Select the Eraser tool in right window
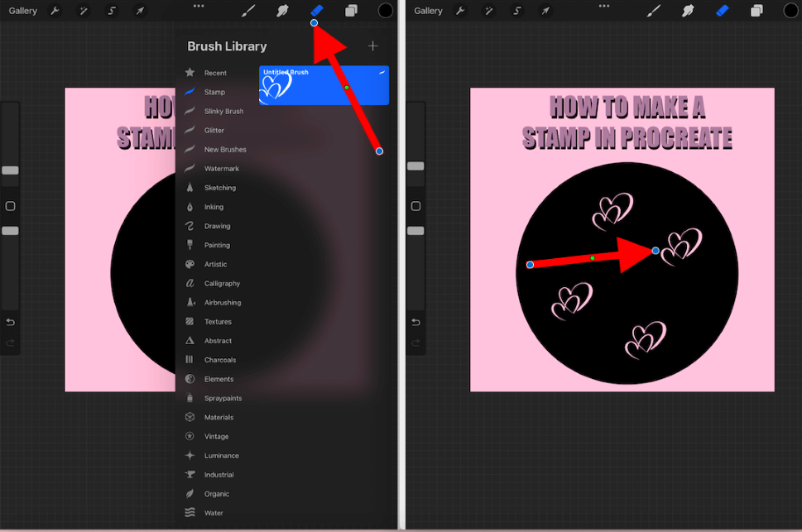The width and height of the screenshot is (802, 532). tap(723, 10)
